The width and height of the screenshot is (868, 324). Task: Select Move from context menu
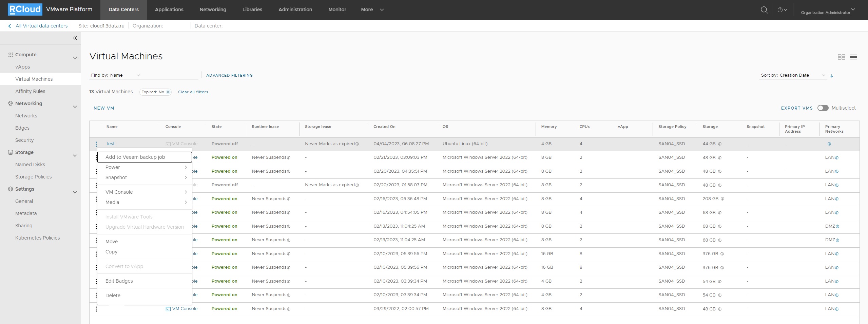[144, 242]
